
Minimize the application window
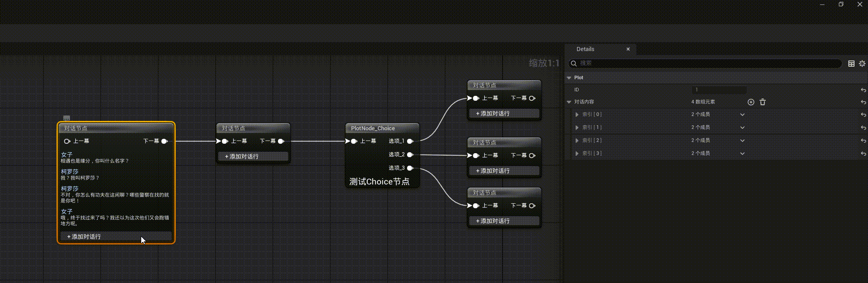(822, 4)
